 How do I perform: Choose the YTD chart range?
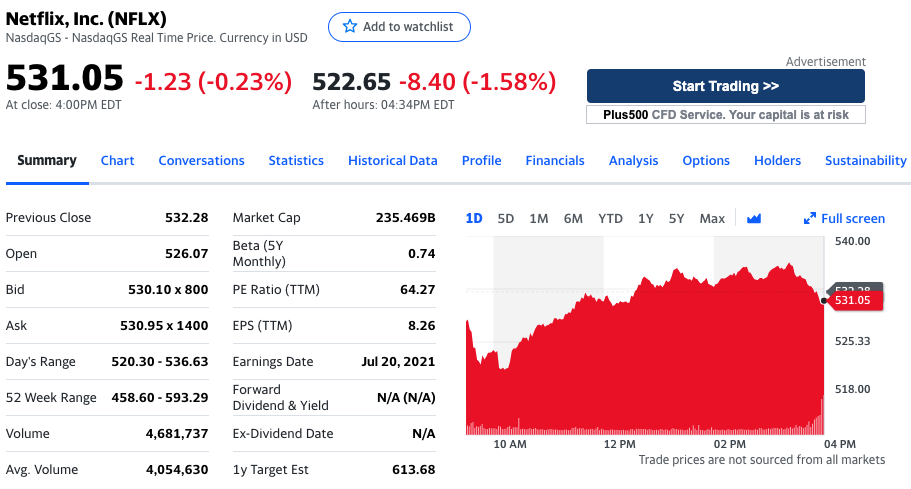pyautogui.click(x=610, y=218)
